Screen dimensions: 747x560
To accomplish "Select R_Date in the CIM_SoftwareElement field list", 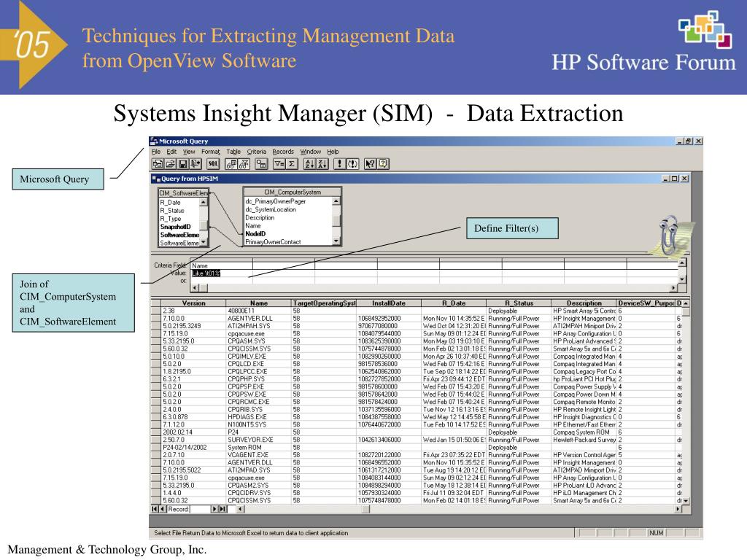I will [x=170, y=203].
